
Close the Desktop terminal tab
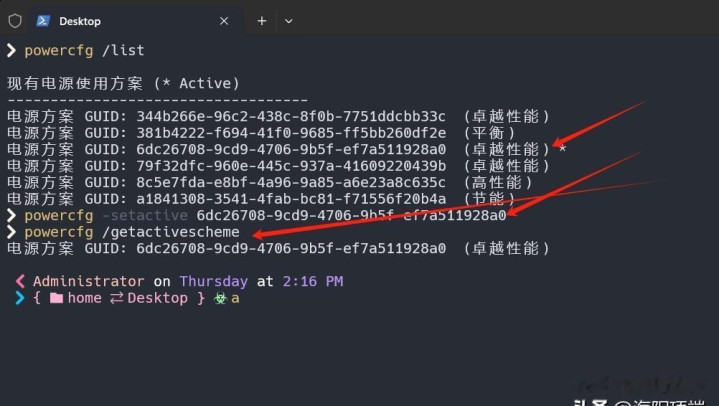(x=225, y=20)
